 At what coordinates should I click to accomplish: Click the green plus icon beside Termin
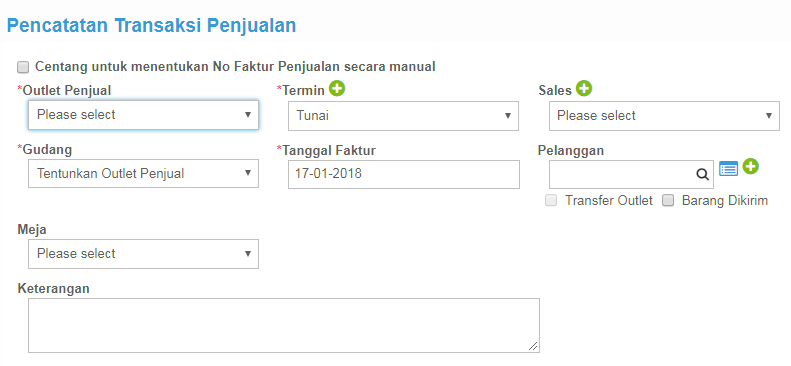pos(337,89)
